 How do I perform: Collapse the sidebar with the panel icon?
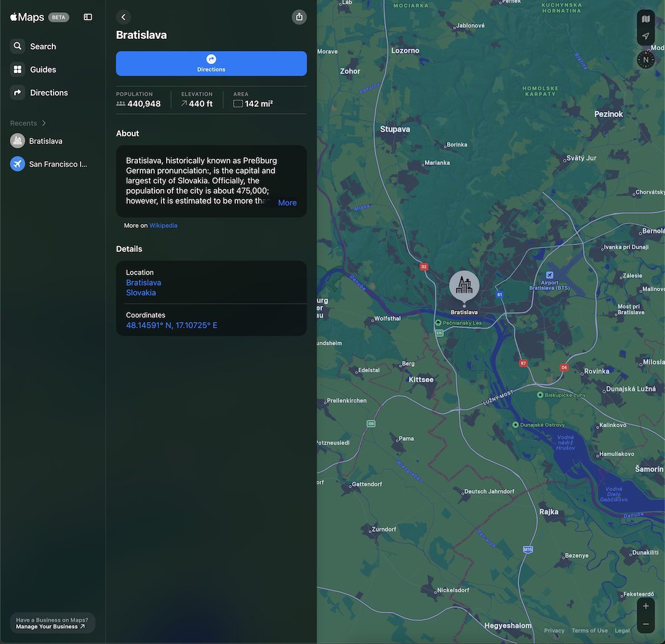[x=87, y=17]
